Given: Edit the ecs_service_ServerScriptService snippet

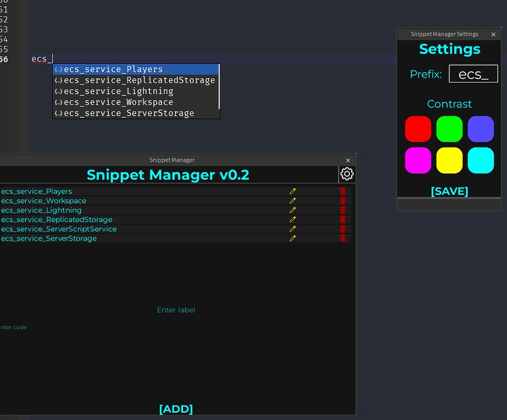Looking at the screenshot, I should pos(292,229).
